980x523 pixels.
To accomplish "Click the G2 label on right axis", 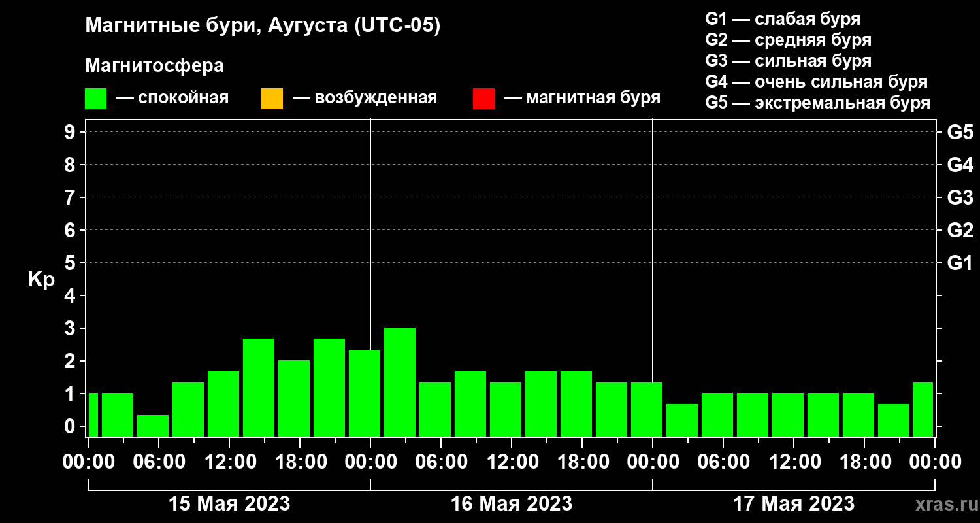I will 960,230.
